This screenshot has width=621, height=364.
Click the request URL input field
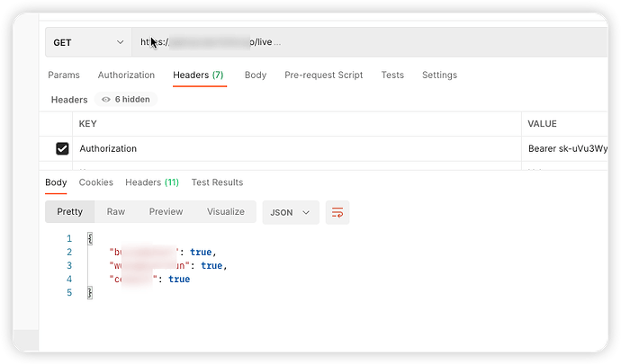360,42
